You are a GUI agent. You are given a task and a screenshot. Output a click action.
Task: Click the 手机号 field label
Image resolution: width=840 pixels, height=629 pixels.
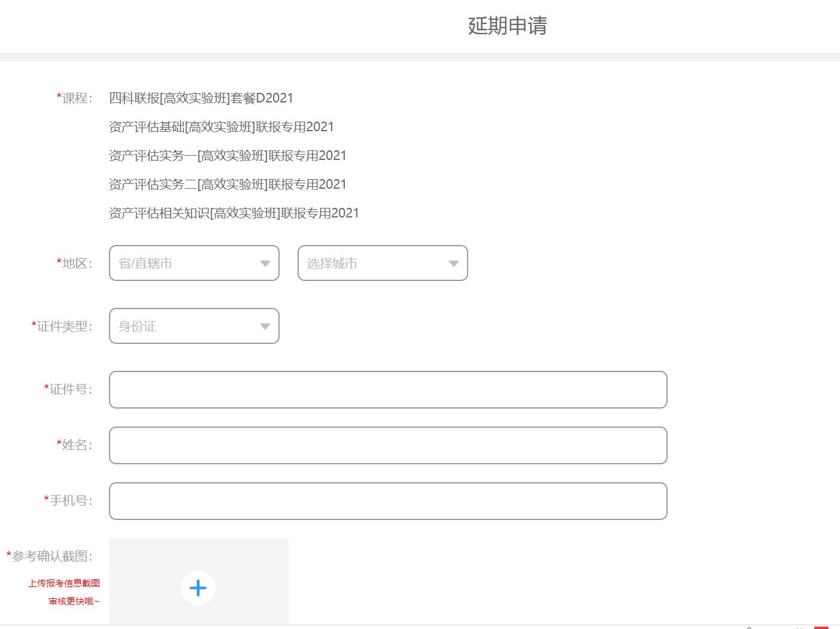(69, 500)
